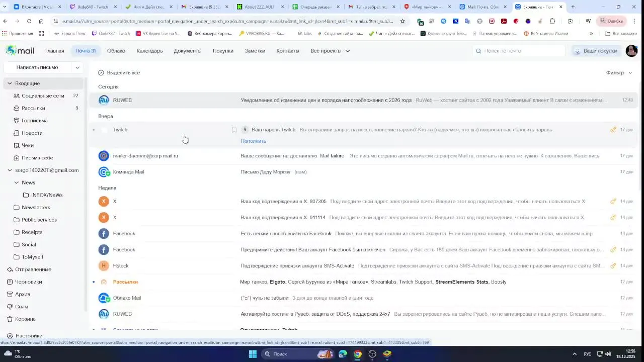Go to the Облако section
The image size is (644, 362).
click(116, 51)
